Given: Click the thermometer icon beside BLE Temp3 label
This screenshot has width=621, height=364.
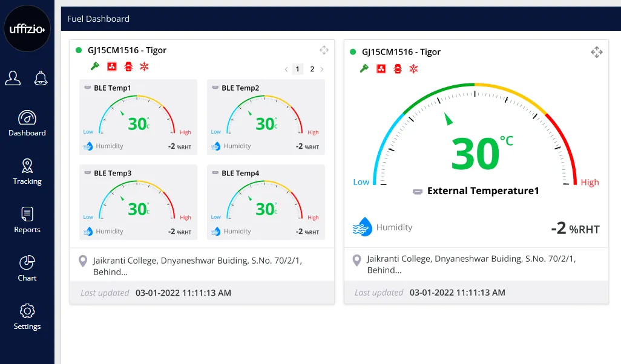Looking at the screenshot, I should 88,172.
